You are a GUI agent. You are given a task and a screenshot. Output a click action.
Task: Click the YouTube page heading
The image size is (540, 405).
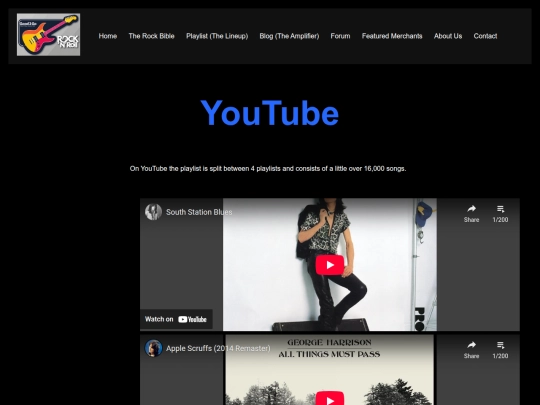coord(270,113)
